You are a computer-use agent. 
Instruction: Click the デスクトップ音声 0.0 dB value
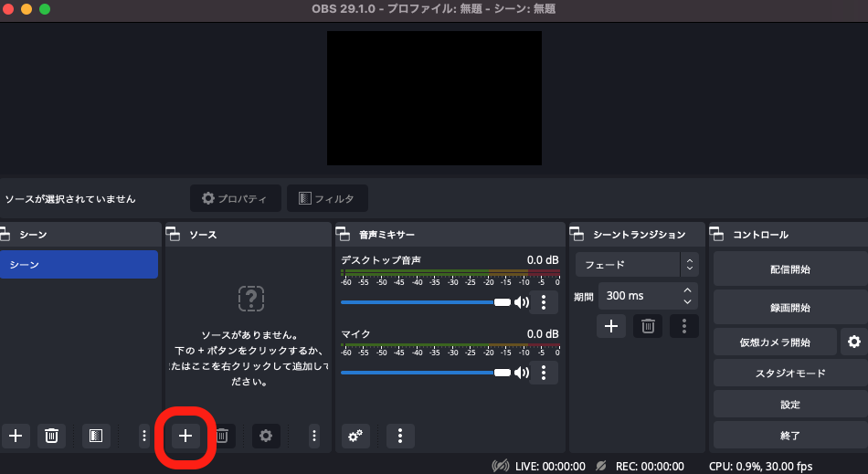(x=543, y=260)
